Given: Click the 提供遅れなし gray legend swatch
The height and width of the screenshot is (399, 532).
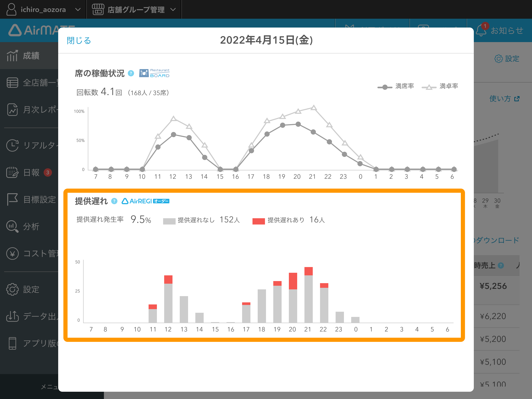Looking at the screenshot, I should (x=169, y=221).
